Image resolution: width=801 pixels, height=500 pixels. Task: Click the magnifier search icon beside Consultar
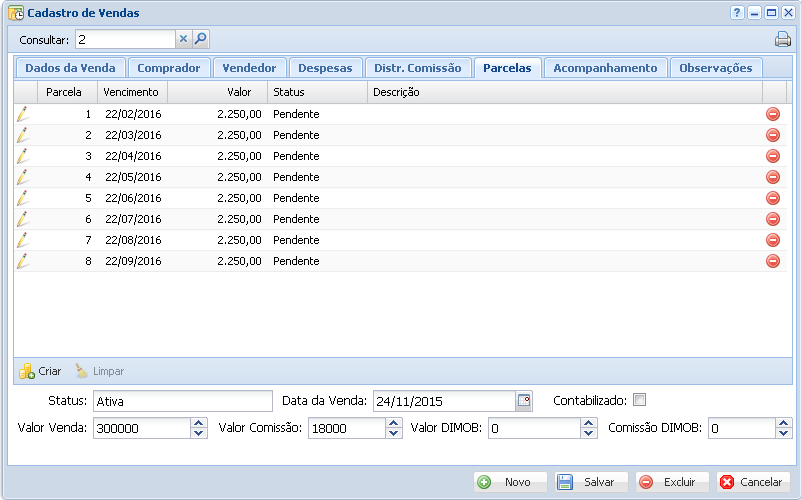(x=200, y=39)
